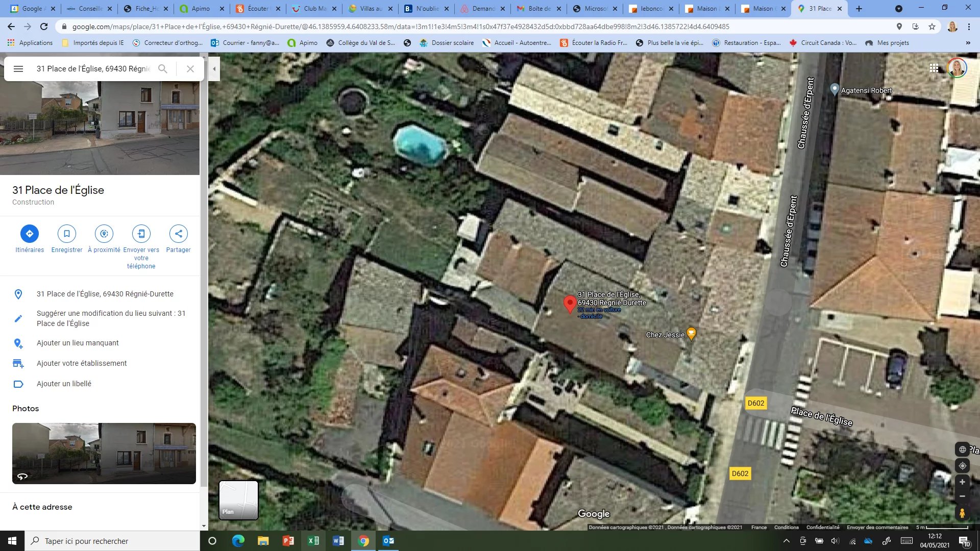Open Outlook from the taskbar
Screen dimensions: 980x551
388,541
